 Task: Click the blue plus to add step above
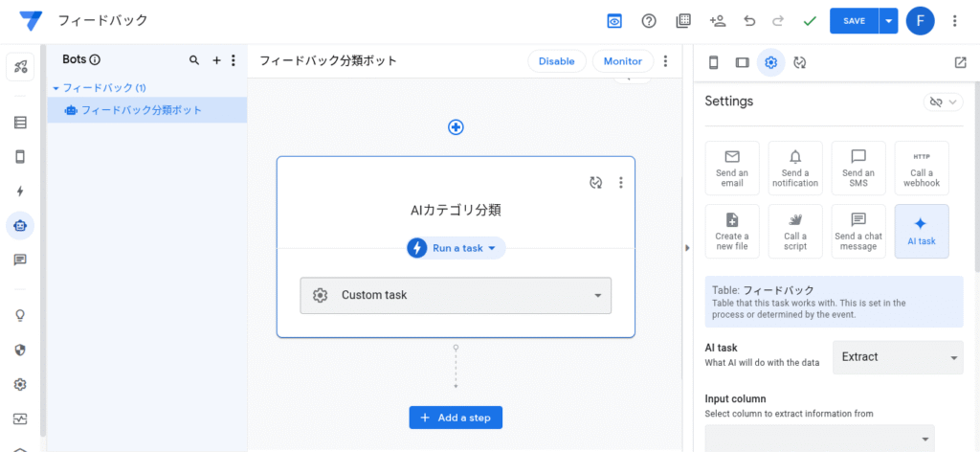(456, 126)
